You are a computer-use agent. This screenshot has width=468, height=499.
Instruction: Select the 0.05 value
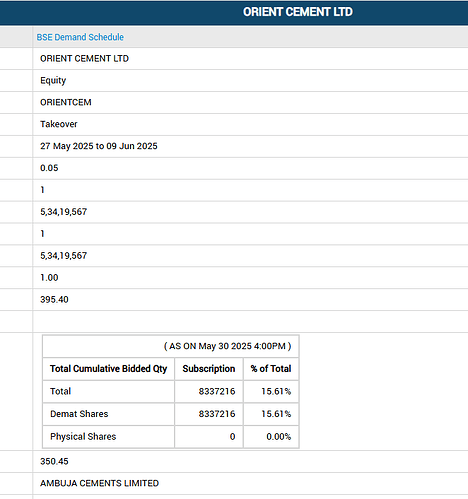pyautogui.click(x=49, y=168)
